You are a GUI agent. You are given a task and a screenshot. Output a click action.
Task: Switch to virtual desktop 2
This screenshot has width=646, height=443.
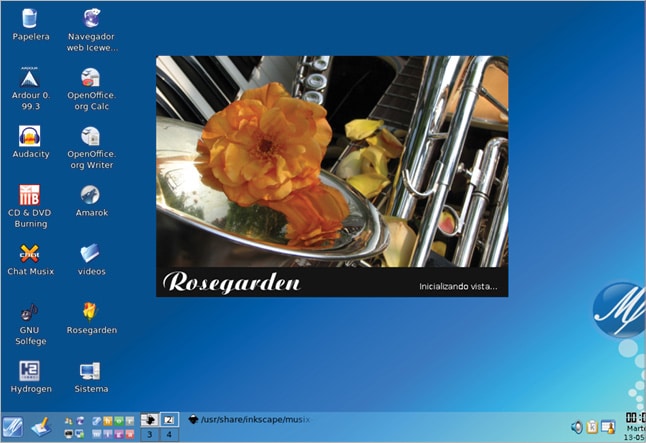(x=169, y=420)
